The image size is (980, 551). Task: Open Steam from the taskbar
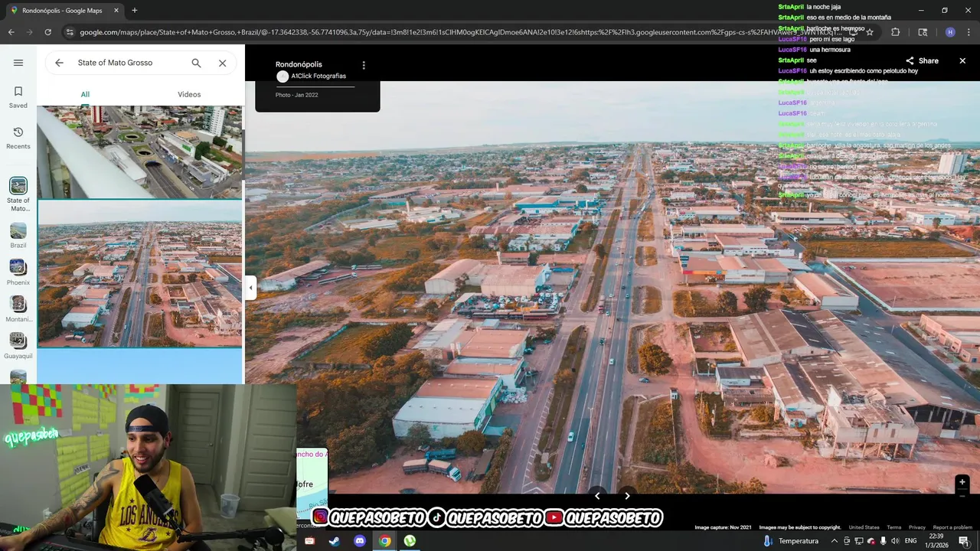[335, 541]
